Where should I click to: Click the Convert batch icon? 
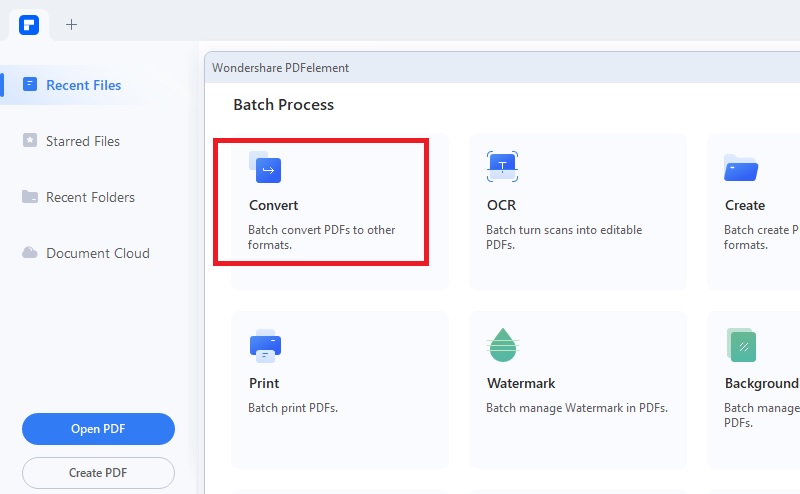click(x=265, y=167)
